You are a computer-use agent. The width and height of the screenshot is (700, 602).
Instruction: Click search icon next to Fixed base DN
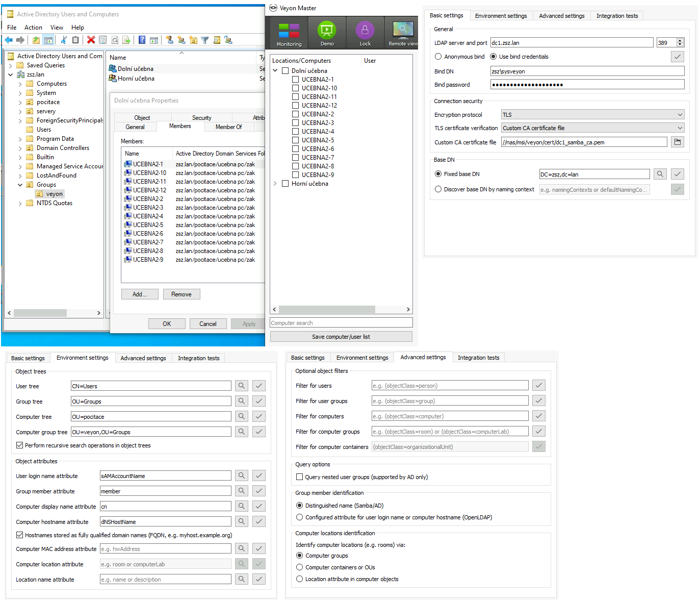660,174
